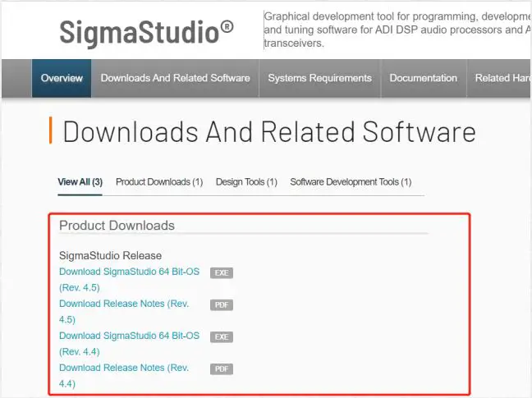Open the Related Hardware navigation tab
The width and height of the screenshot is (532, 398).
(x=500, y=78)
